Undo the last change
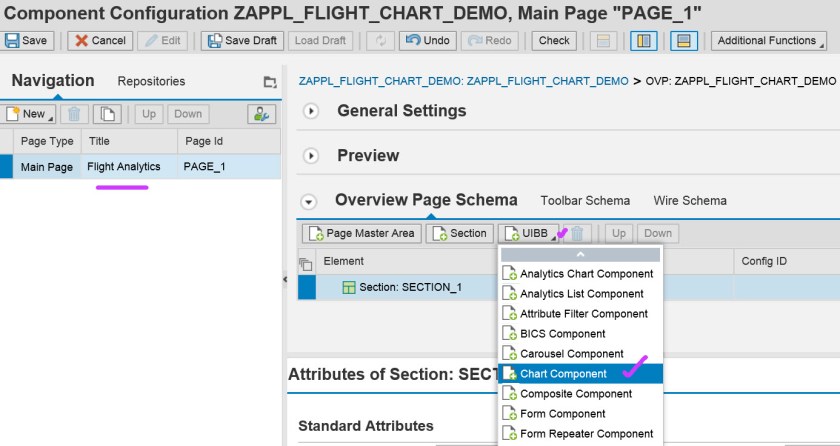This screenshot has height=446, width=840. [x=425, y=41]
